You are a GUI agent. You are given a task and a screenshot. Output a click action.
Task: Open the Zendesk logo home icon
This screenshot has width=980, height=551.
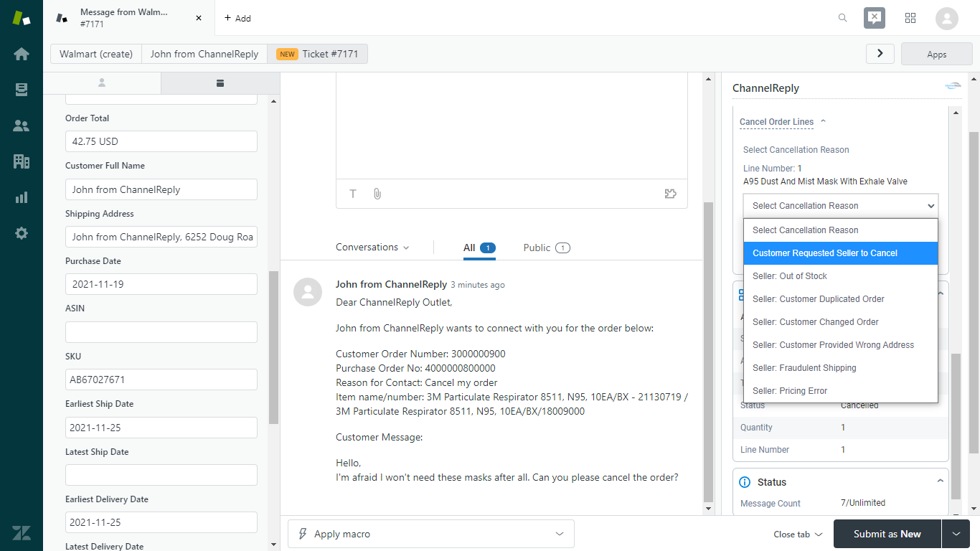(22, 18)
